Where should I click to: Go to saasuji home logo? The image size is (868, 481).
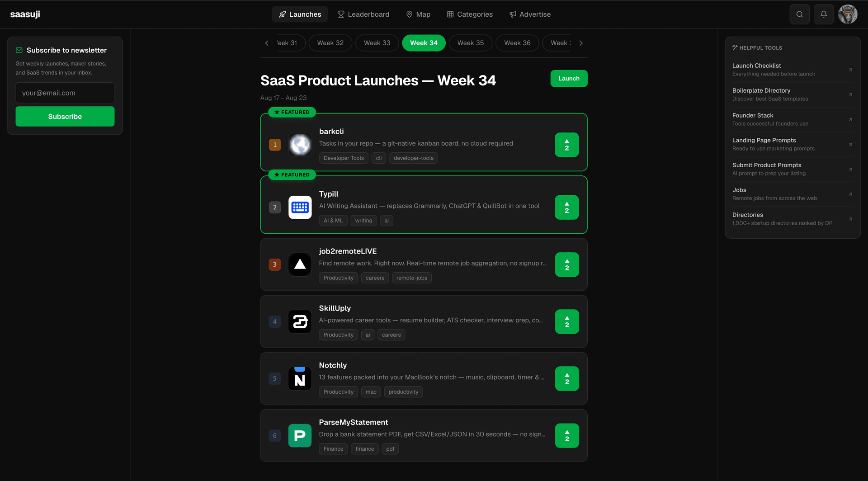point(25,14)
